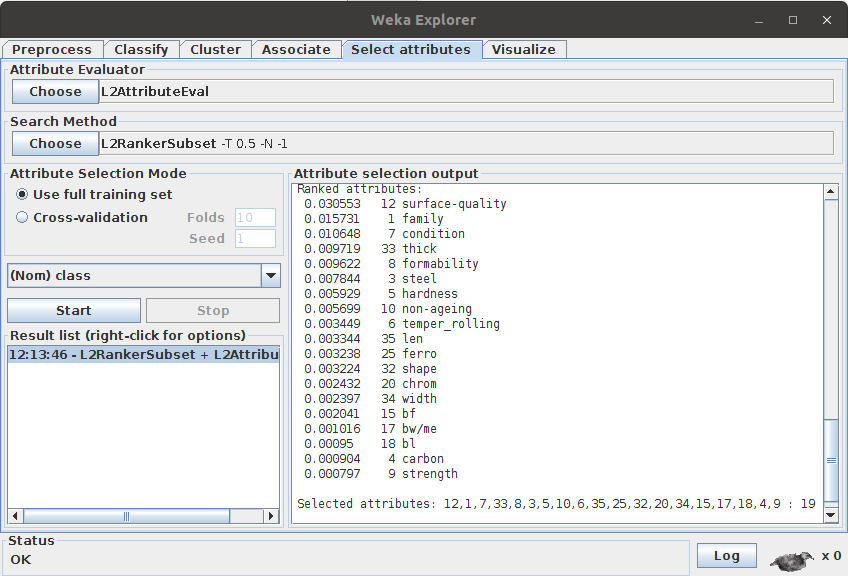Click result list scroll right arrow

coord(271,516)
